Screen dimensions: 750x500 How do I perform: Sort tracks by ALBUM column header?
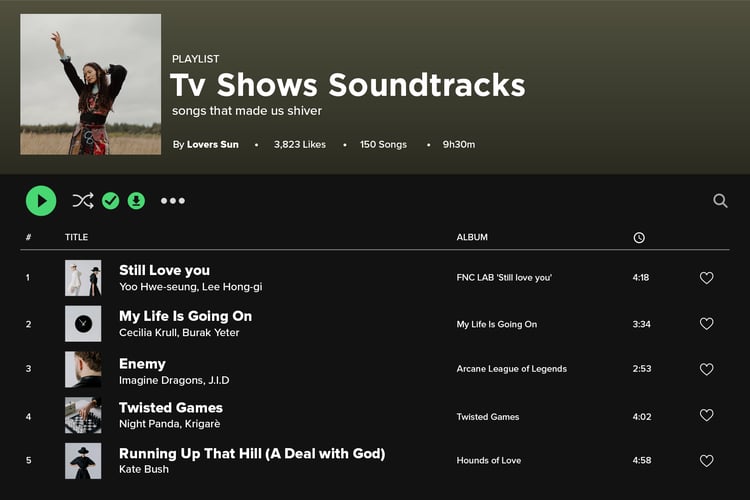[472, 237]
